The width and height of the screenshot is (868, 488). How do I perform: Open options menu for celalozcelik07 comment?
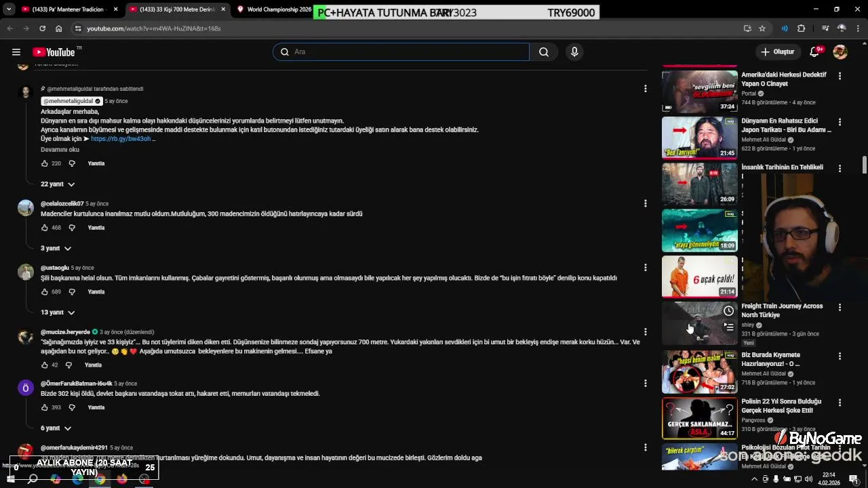click(x=645, y=203)
